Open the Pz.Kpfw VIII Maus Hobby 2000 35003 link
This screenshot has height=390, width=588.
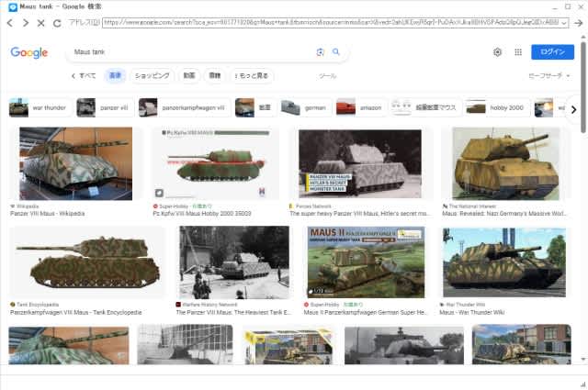[202, 214]
